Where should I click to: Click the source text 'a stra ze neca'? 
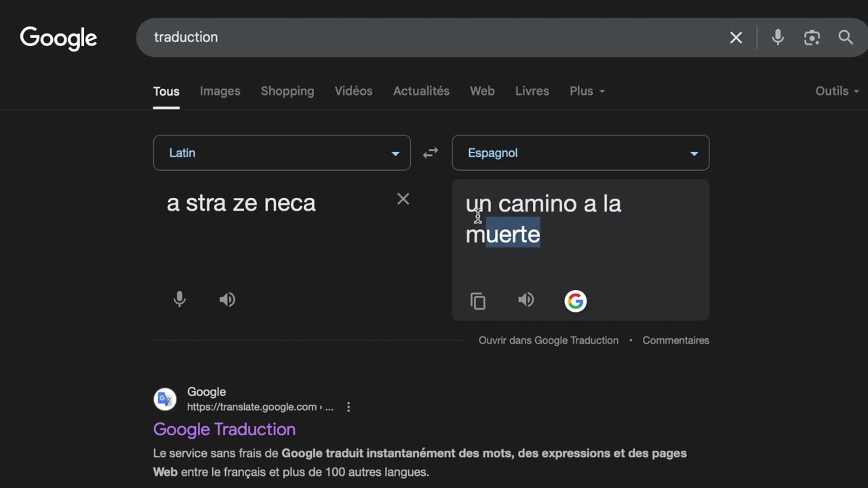tap(241, 203)
